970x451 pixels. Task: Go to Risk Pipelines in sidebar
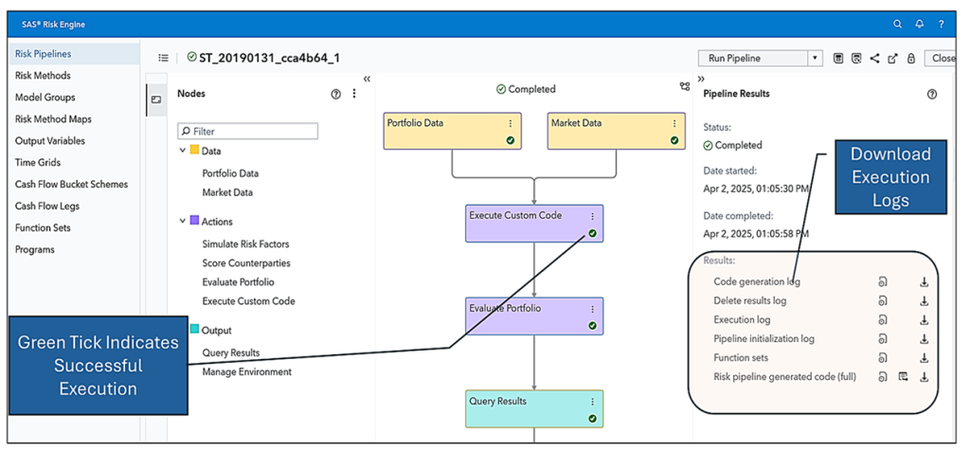(74, 54)
